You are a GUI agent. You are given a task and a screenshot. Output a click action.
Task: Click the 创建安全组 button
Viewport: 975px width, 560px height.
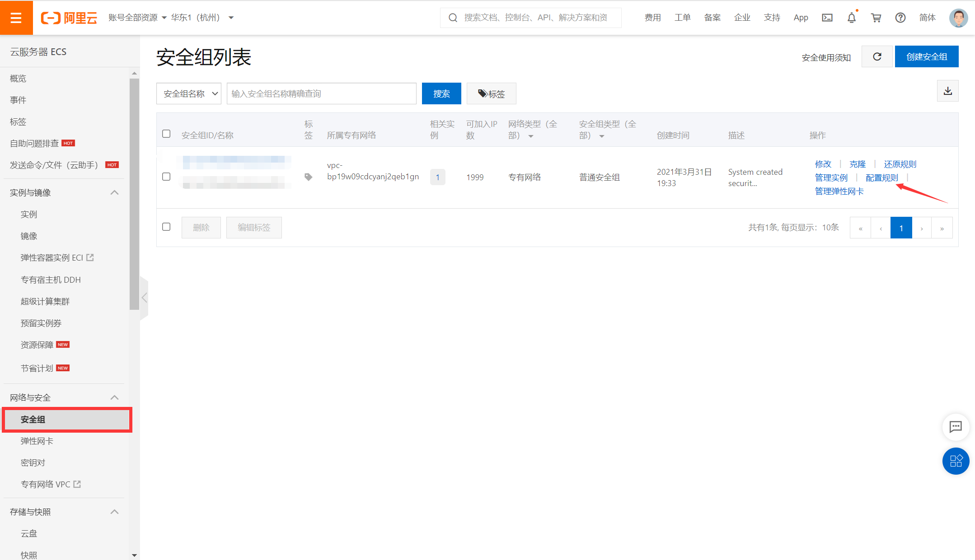tap(926, 56)
